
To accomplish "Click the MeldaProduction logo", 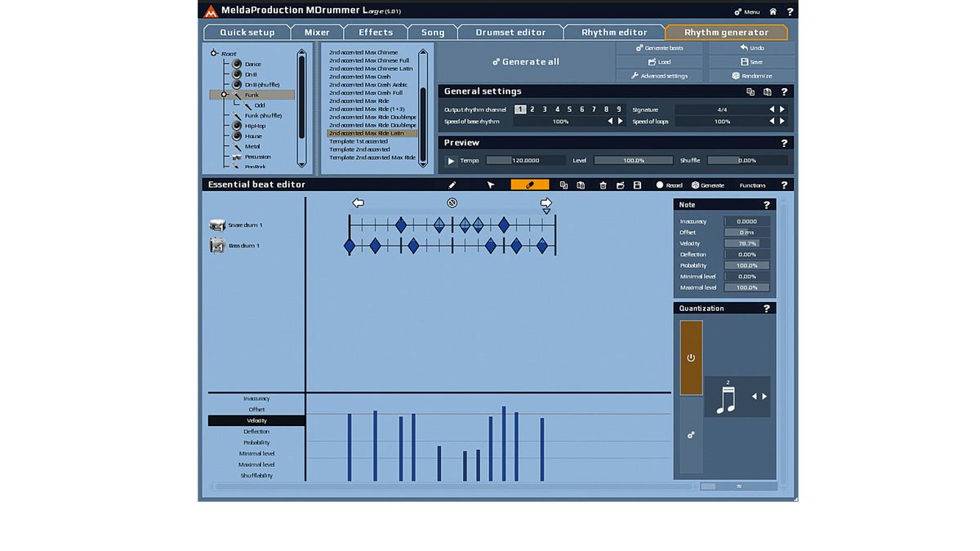I will pos(211,11).
